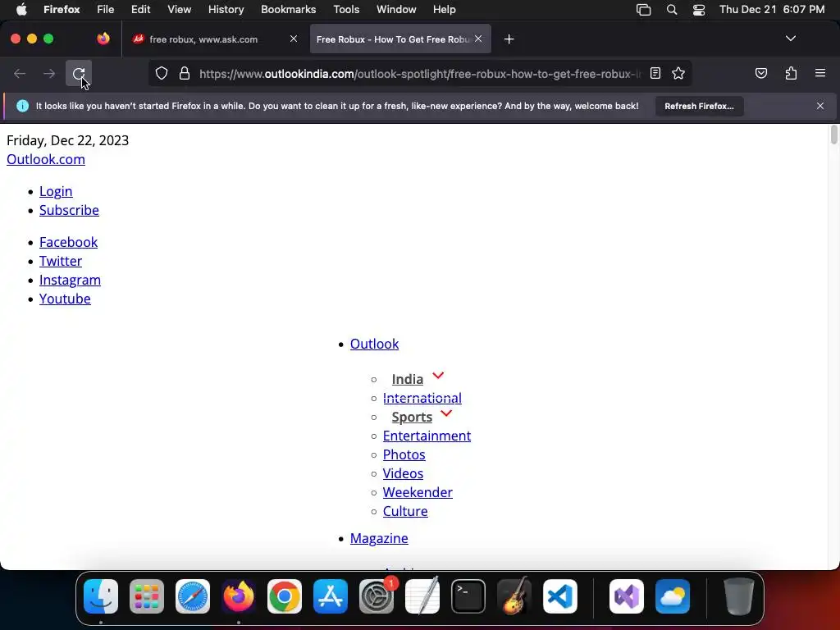Viewport: 840px width, 630px height.
Task: Expand the Sports submenu chevron
Action: point(446,413)
